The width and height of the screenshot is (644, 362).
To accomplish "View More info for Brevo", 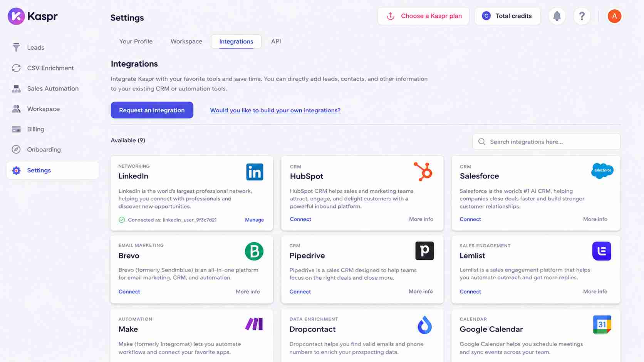I will pos(248,292).
